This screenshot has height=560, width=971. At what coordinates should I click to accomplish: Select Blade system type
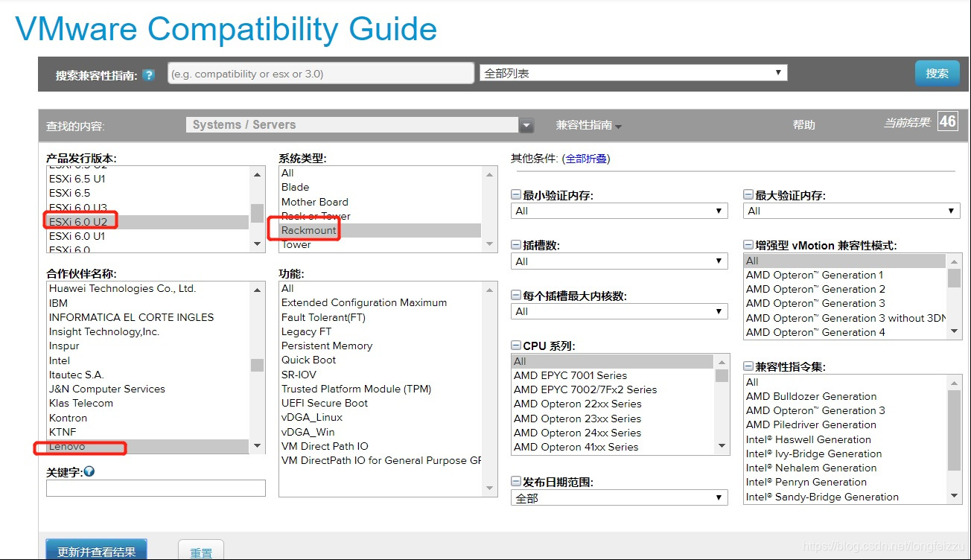click(x=380, y=188)
